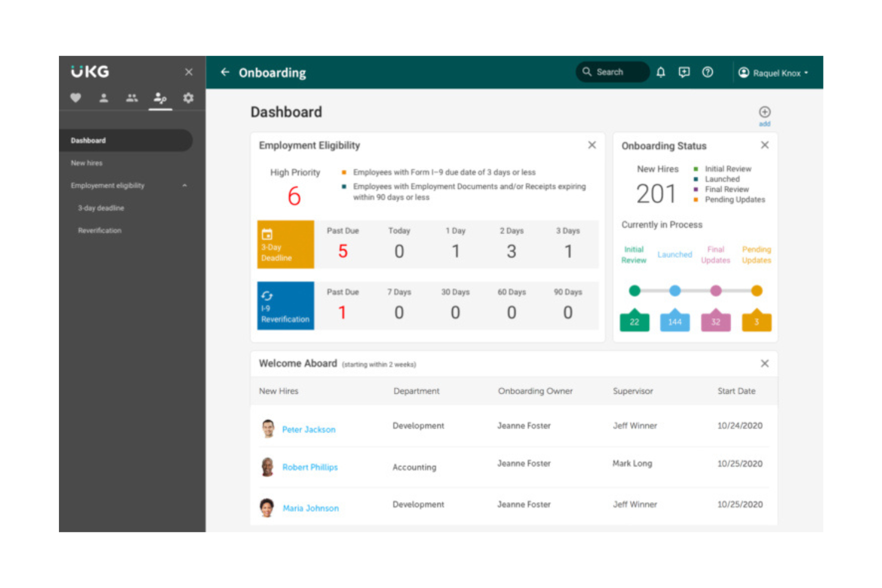This screenshot has height=588, width=882.
Task: Open the help question mark icon
Action: [x=707, y=72]
